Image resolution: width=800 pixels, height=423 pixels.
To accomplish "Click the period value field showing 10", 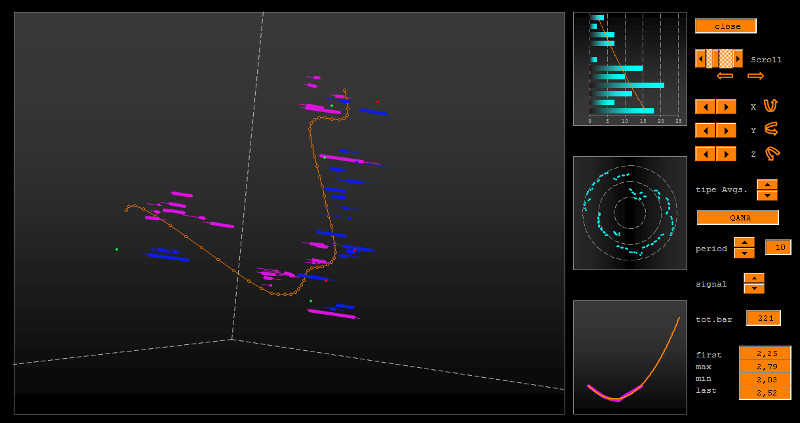I will (x=778, y=247).
